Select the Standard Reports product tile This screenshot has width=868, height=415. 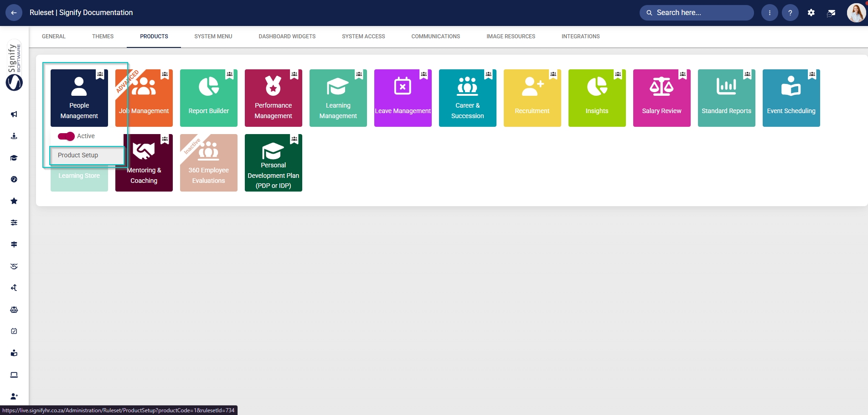(727, 98)
